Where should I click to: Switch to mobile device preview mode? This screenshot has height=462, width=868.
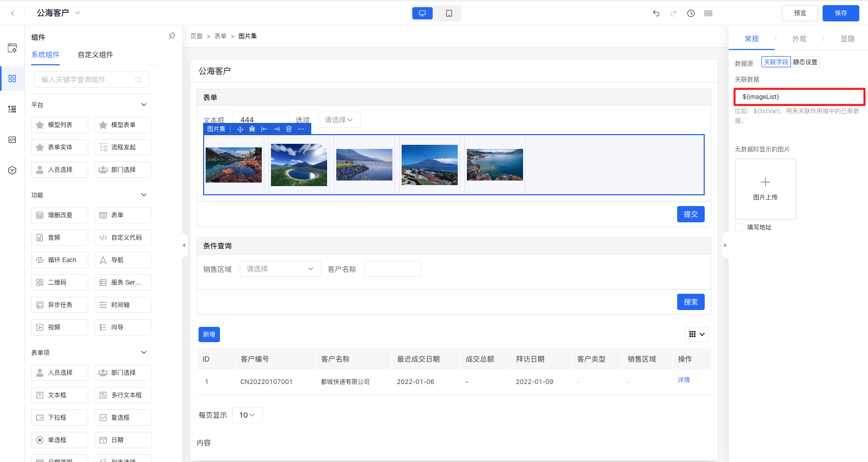click(x=449, y=13)
